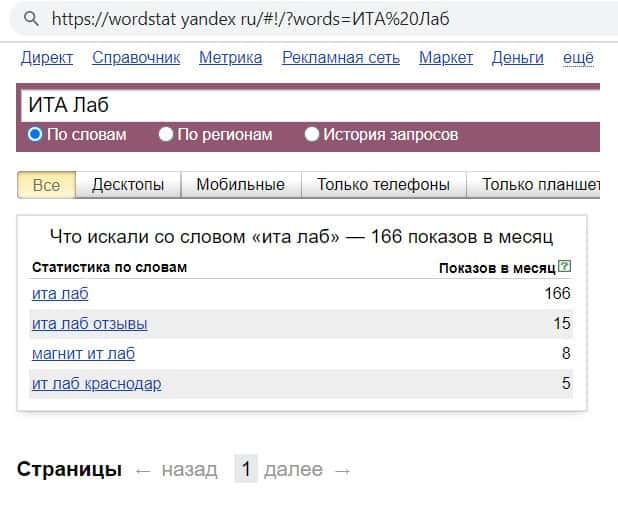Click the Статистика по словам column header
Image resolution: width=618 pixels, height=505 pixels.
pos(109,267)
